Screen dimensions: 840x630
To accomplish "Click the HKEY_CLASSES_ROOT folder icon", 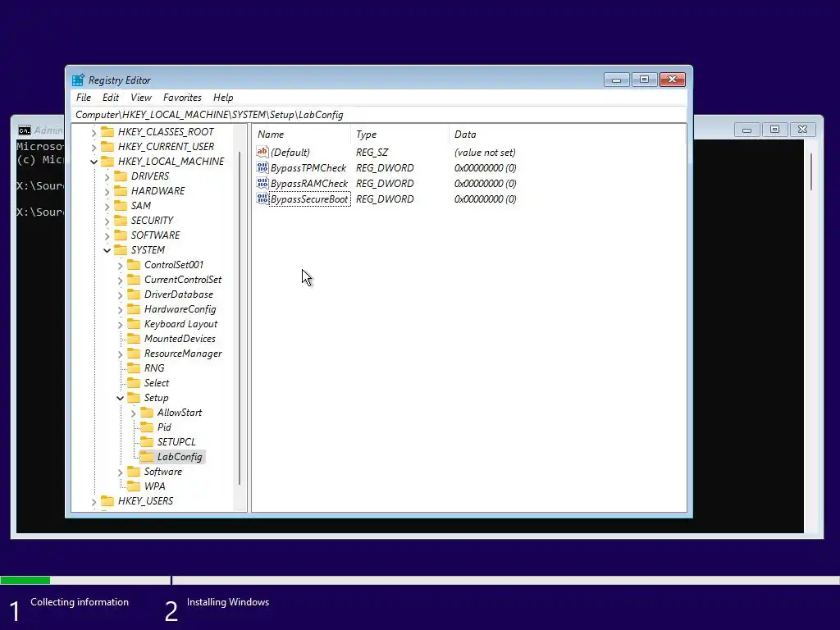I will (107, 132).
